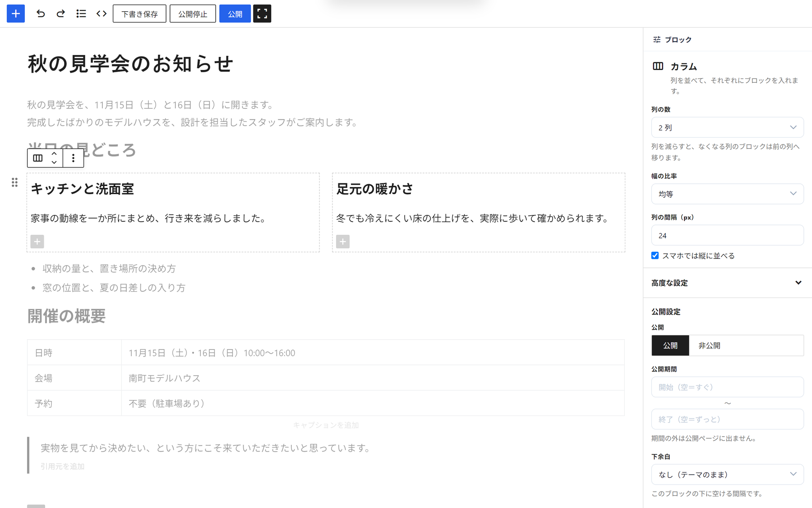Viewport: 812px width, 508px height.
Task: Click the blue add block plus button
Action: point(16,14)
